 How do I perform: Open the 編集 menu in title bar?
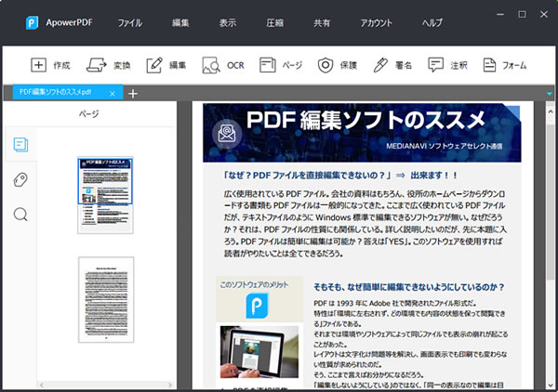coord(180,23)
